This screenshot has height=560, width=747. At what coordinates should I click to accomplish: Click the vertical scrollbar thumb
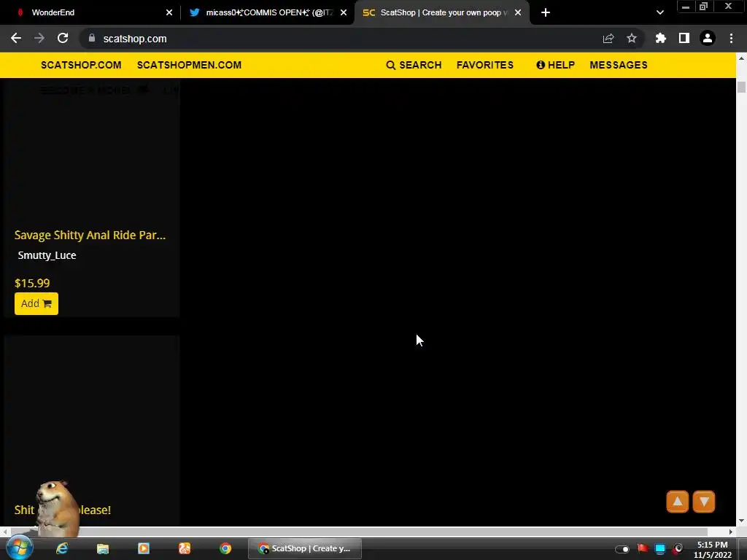point(741,87)
